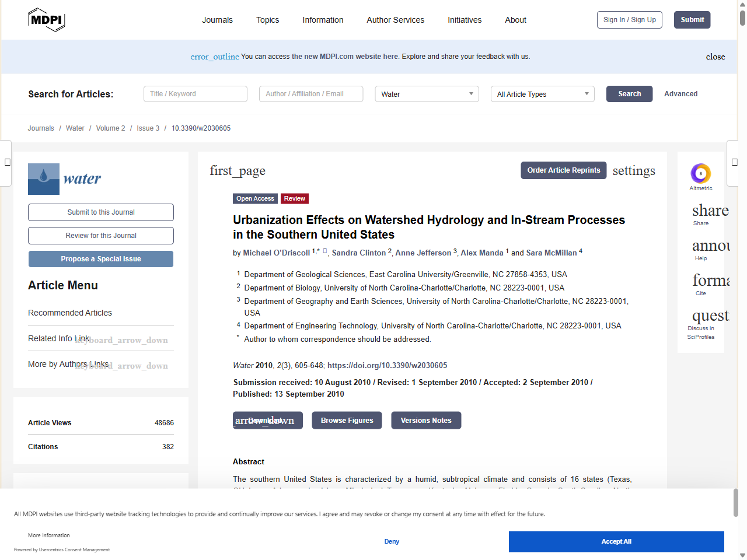Open the article settings icon
Viewport: 747px width, 560px height.
coord(633,171)
